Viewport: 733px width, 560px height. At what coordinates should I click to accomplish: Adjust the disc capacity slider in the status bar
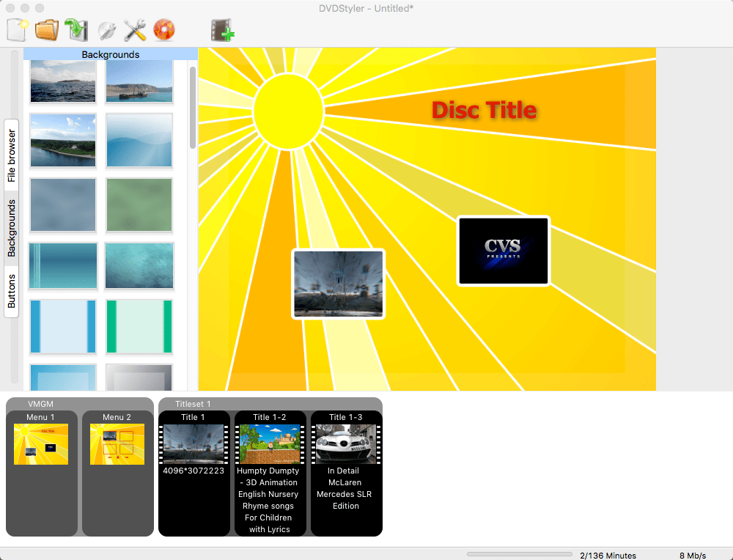click(520, 555)
